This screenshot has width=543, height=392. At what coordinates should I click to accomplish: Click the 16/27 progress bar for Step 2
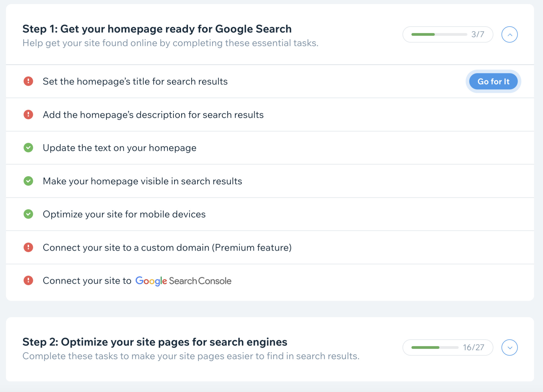(x=447, y=347)
